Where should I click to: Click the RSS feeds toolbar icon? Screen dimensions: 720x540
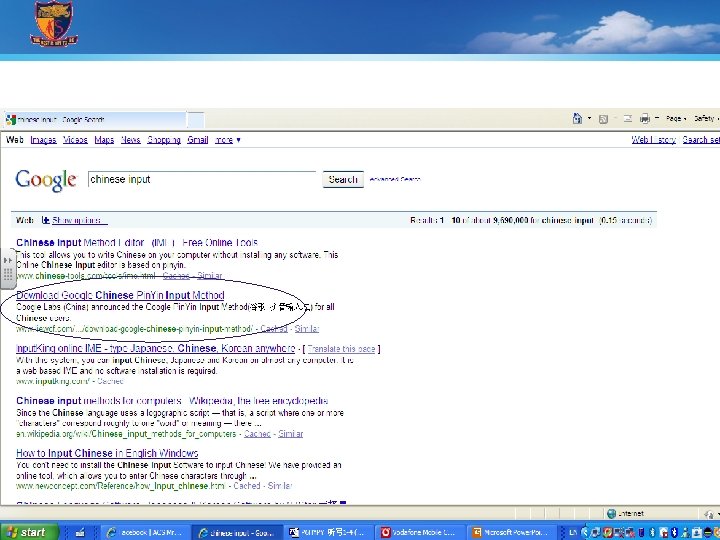coord(603,119)
